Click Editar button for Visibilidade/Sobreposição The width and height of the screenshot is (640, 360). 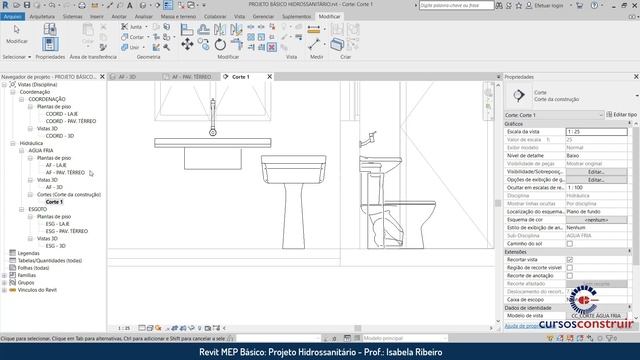pos(596,172)
